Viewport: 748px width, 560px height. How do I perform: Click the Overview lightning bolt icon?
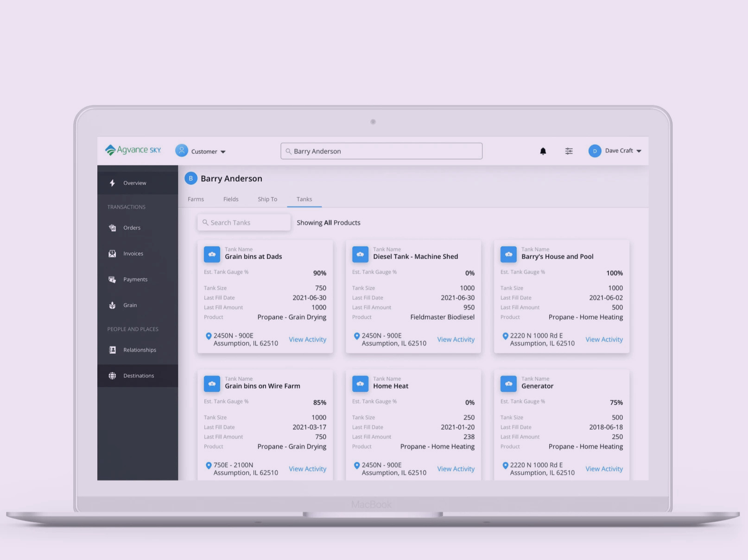pyautogui.click(x=112, y=183)
